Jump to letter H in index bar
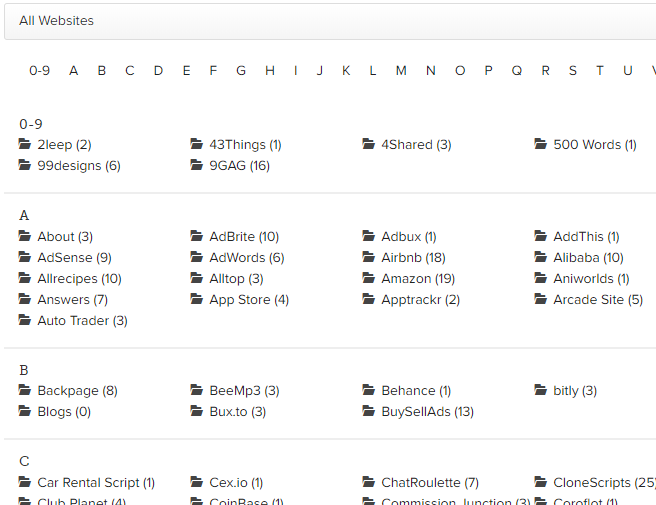The width and height of the screenshot is (656, 505). 270,71
